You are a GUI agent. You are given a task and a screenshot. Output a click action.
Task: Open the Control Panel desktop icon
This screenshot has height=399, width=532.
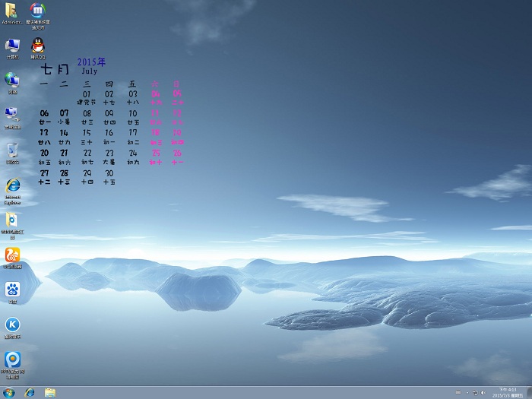pos(12,115)
